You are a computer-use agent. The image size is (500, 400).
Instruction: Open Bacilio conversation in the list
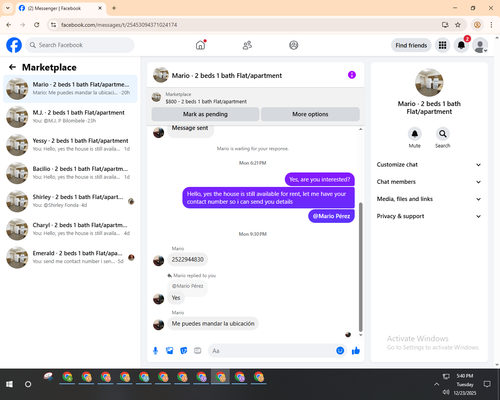pyautogui.click(x=70, y=173)
